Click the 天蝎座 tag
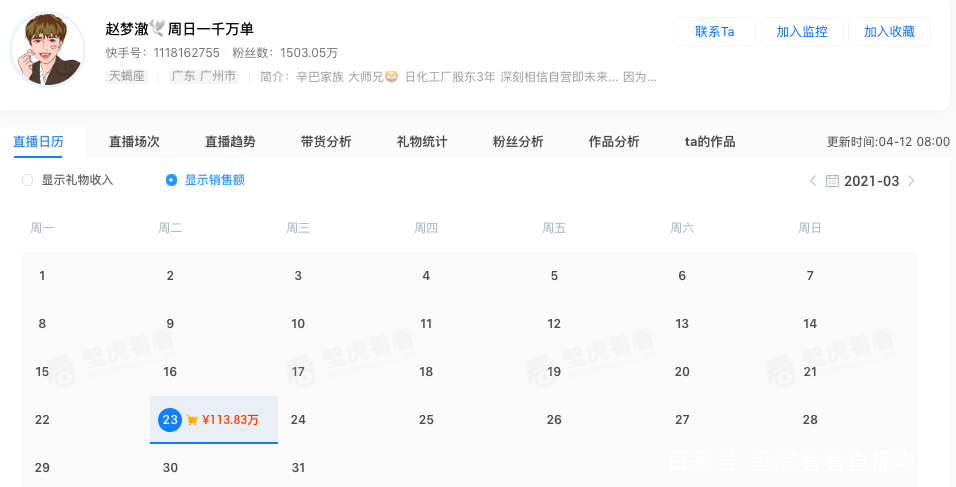956x487 pixels. pyautogui.click(x=127, y=76)
